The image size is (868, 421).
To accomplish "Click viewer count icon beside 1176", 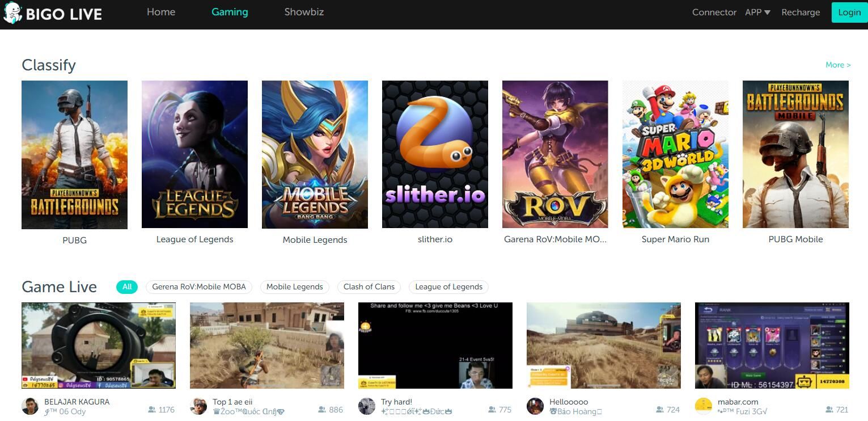I will [x=151, y=410].
